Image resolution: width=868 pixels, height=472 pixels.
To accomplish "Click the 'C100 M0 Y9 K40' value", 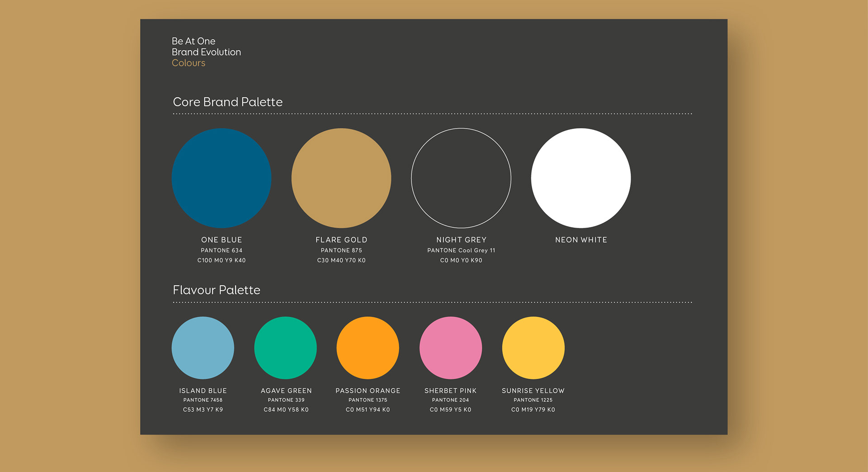I will pos(222,260).
